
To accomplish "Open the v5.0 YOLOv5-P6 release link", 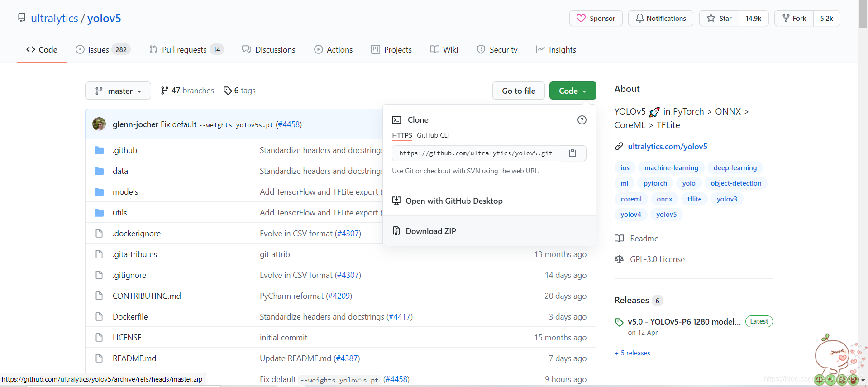I will coord(684,322).
